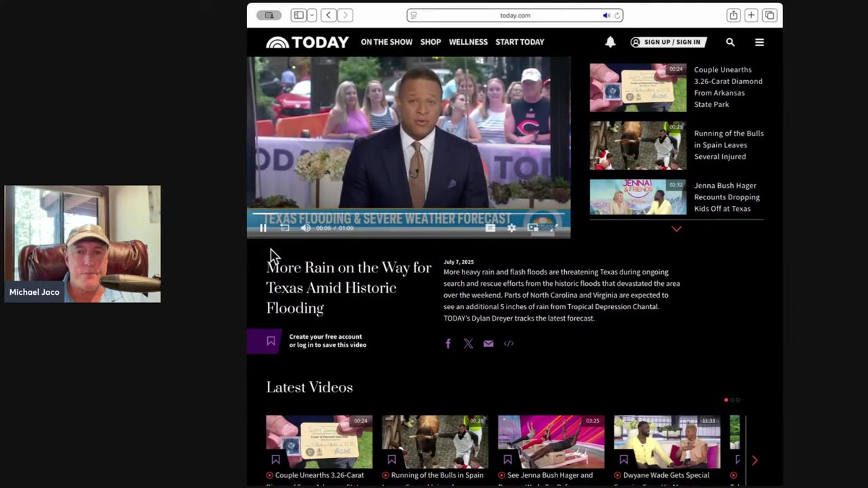Open the ON THE SHOW menu
The height and width of the screenshot is (488, 868).
point(387,42)
